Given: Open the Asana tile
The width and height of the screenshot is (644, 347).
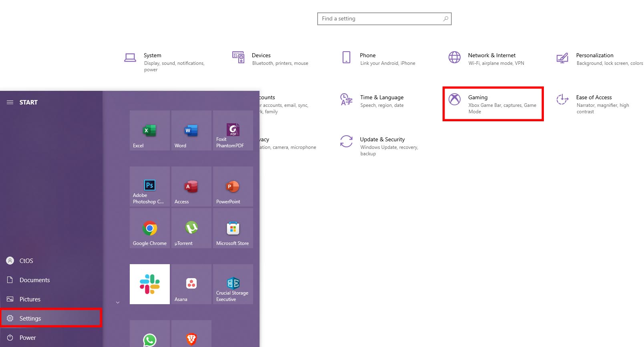Looking at the screenshot, I should pyautogui.click(x=191, y=284).
